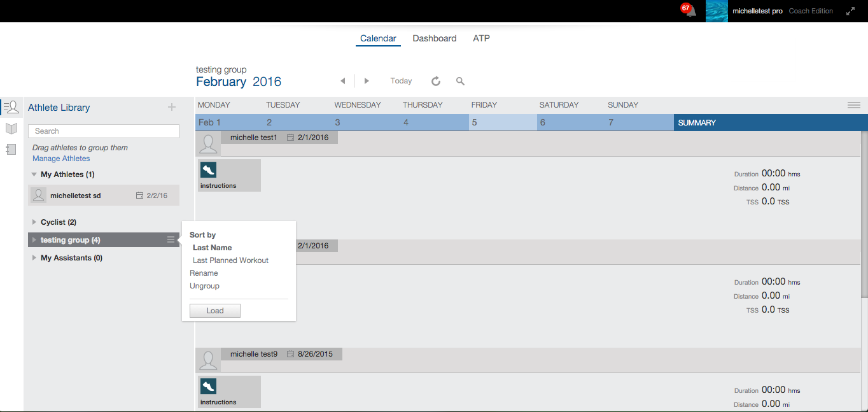Select Ungroup from popup menu
868x412 pixels.
(204, 286)
